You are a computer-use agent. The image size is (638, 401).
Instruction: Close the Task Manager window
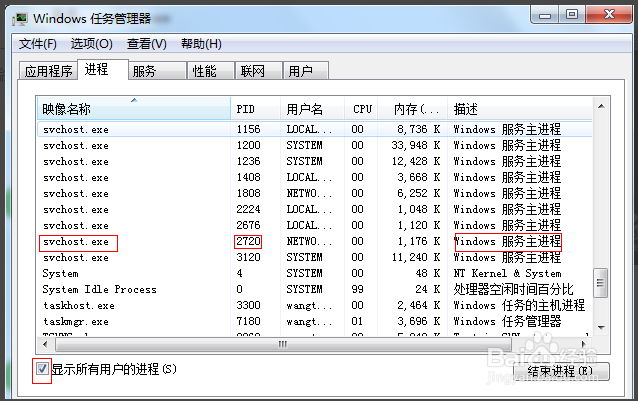pos(609,15)
